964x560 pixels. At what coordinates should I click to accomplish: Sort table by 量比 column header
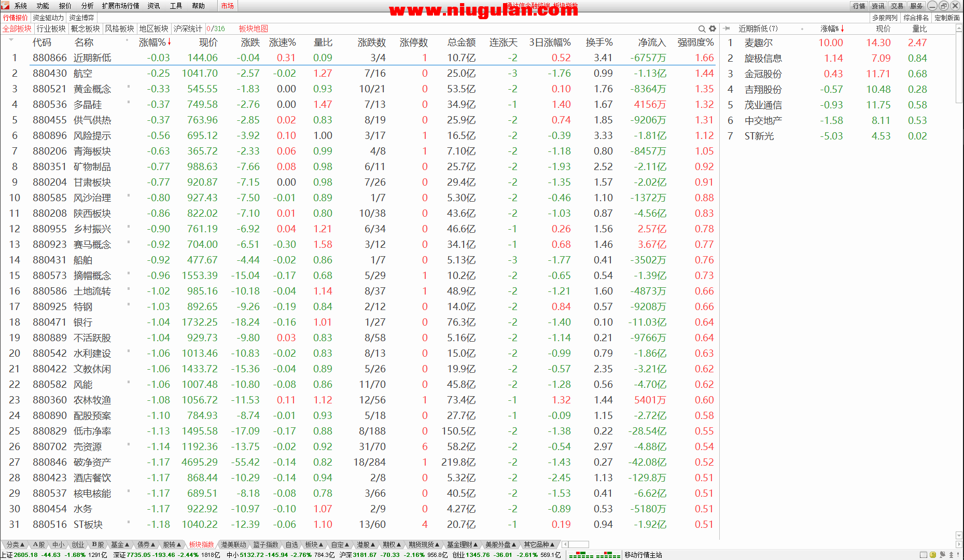pyautogui.click(x=323, y=42)
